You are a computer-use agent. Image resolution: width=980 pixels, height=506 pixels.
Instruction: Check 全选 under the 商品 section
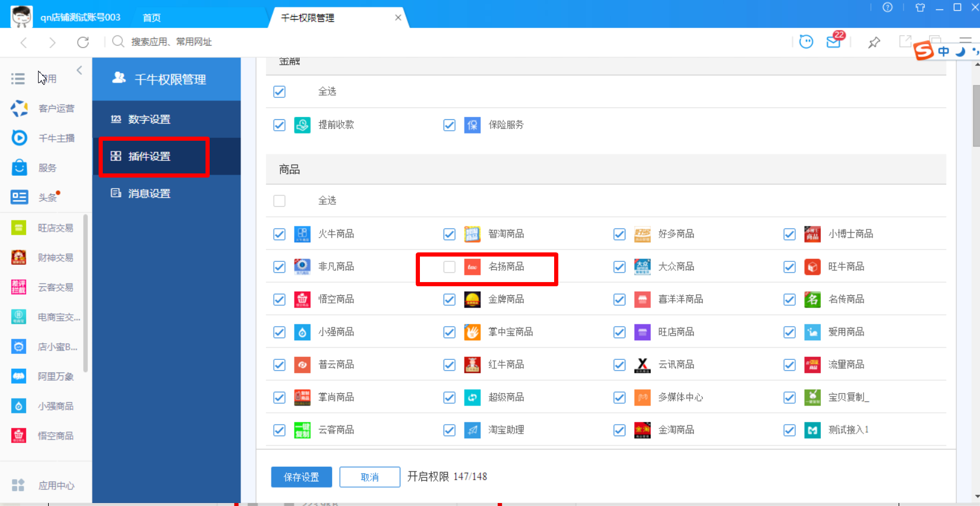[279, 201]
